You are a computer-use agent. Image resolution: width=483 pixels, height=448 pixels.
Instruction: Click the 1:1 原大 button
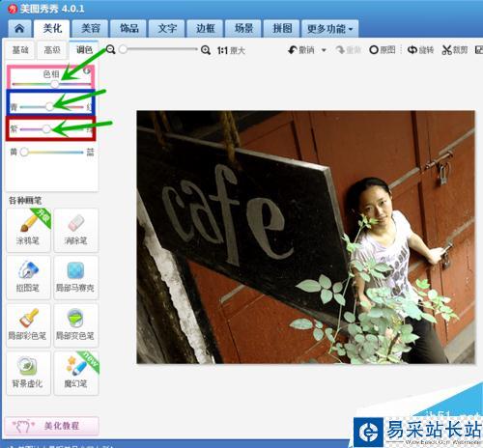point(231,50)
